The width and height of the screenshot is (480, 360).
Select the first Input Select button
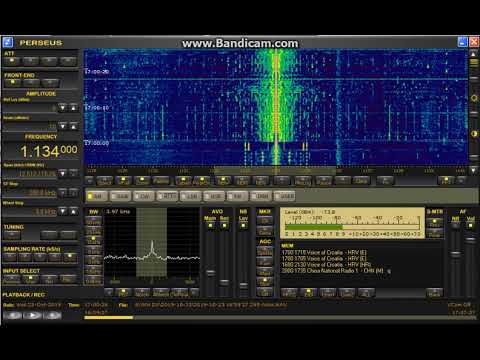pyautogui.click(x=11, y=279)
